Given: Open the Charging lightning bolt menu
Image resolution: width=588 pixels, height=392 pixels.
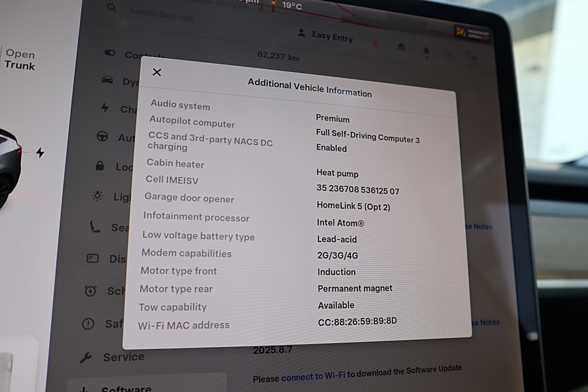Looking at the screenshot, I should pyautogui.click(x=105, y=108).
